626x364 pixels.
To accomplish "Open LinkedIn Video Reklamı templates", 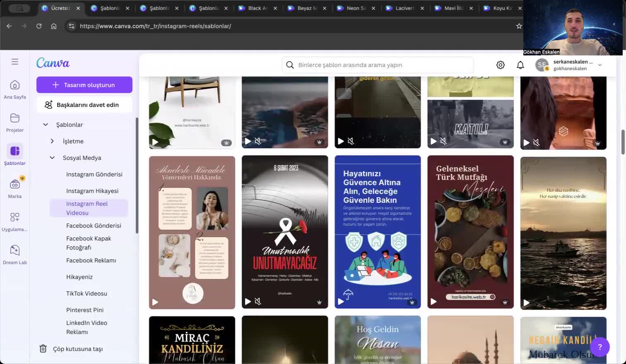I will point(87,327).
